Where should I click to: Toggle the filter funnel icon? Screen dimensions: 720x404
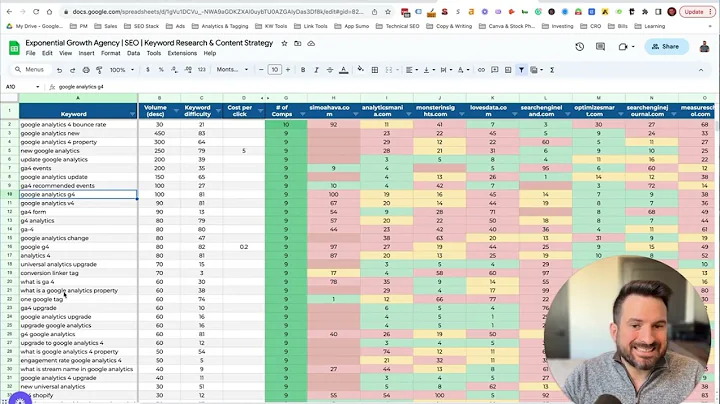pos(521,70)
